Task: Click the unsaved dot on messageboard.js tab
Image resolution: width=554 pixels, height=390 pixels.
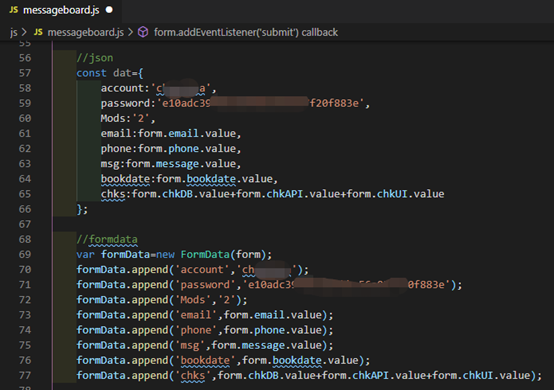Action: coord(110,10)
